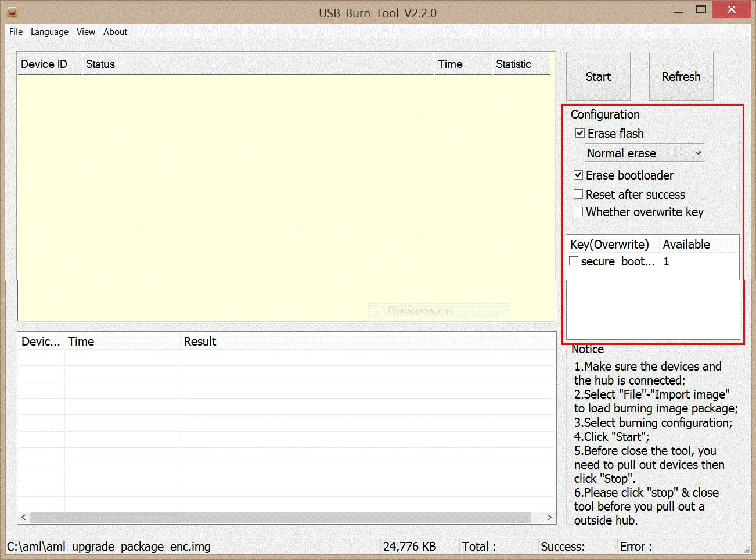Uncheck the Erase bootloader checkbox
The image size is (756, 560).
click(x=578, y=175)
